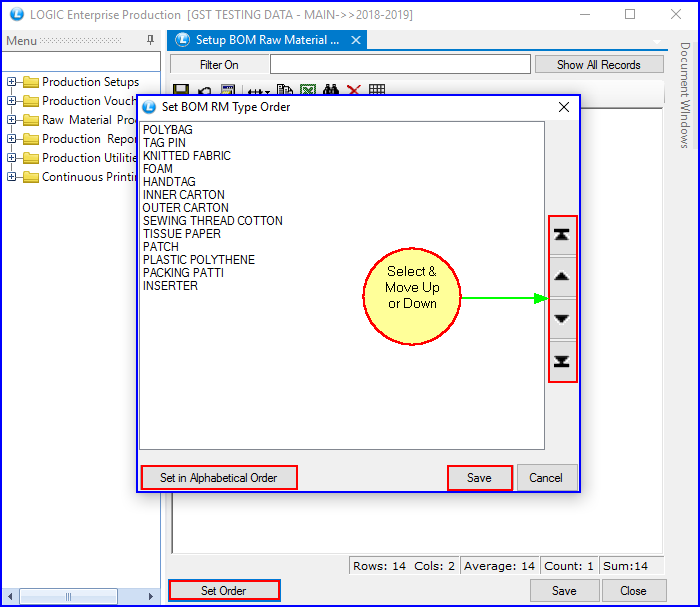700x607 pixels.
Task: Select INSERTER in the list
Action: pyautogui.click(x=170, y=285)
